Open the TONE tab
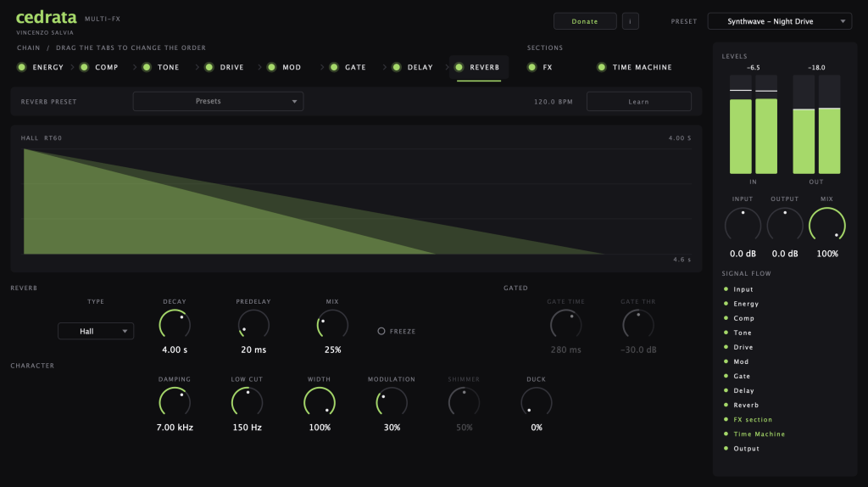The width and height of the screenshot is (868, 487). pyautogui.click(x=169, y=68)
